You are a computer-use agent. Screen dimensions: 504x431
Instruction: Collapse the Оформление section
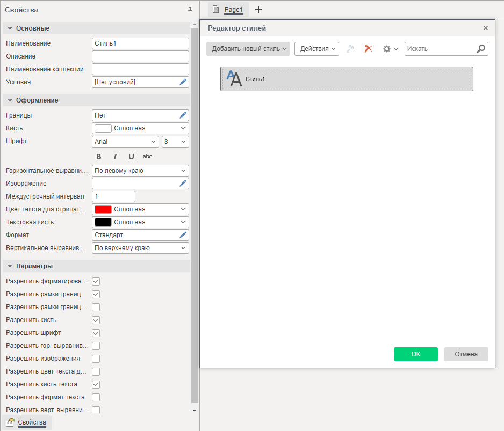tap(10, 100)
